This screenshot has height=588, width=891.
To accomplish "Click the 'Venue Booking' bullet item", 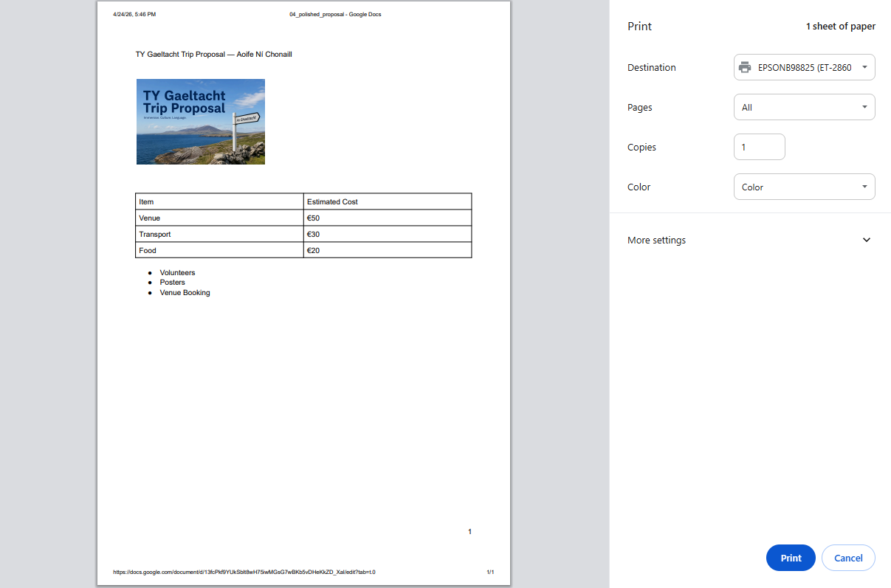I will pos(185,292).
